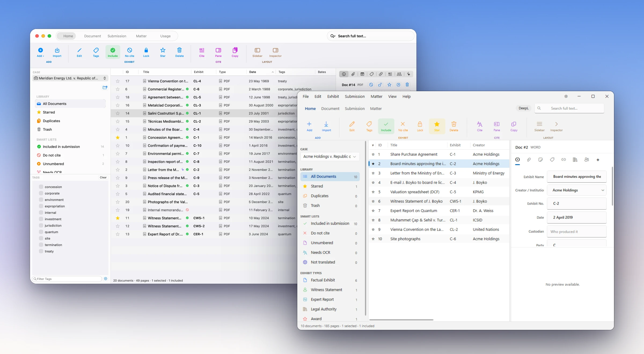This screenshot has height=354, width=644.
Task: Click the Filter Tags input field
Action: [67, 279]
